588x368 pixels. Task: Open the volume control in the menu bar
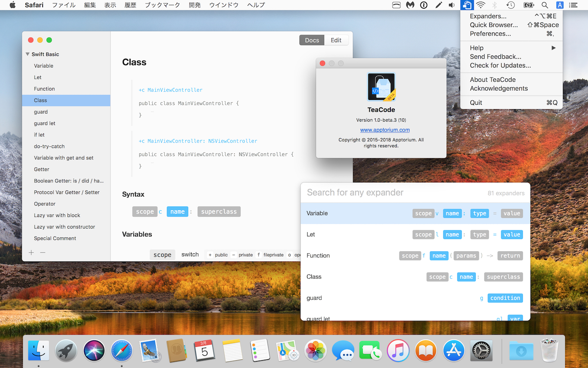click(452, 5)
